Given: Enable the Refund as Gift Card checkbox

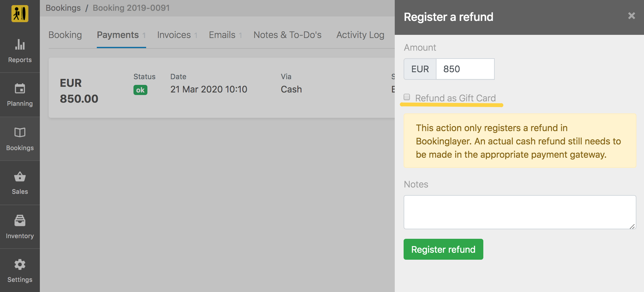Looking at the screenshot, I should (407, 97).
